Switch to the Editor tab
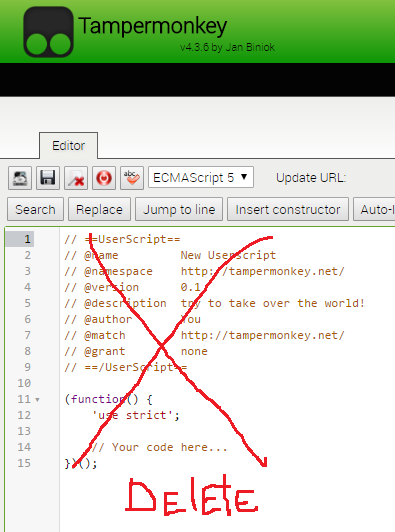Image resolution: width=395 pixels, height=532 pixels. [69, 146]
